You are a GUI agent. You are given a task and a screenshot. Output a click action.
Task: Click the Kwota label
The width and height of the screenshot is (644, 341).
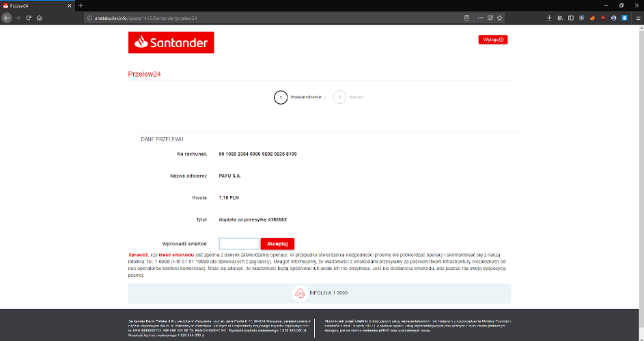click(199, 197)
